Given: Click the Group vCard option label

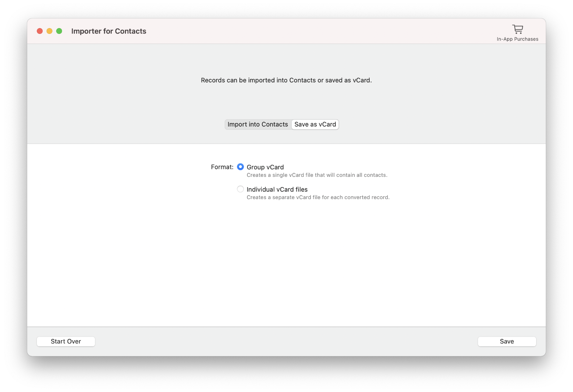Looking at the screenshot, I should coord(265,167).
